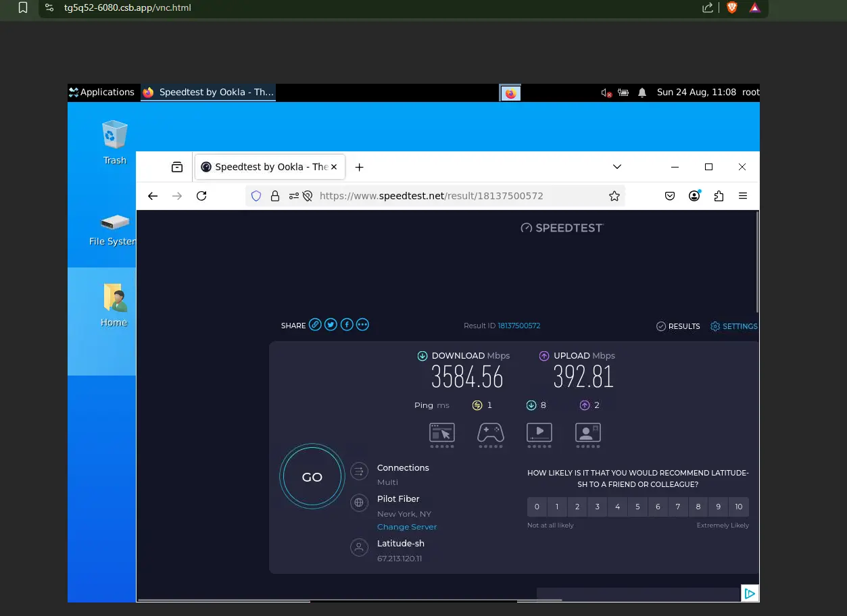Viewport: 847px width, 616px height.
Task: Click the clock Sun 24 Aug, 11:08
Action: coord(696,93)
